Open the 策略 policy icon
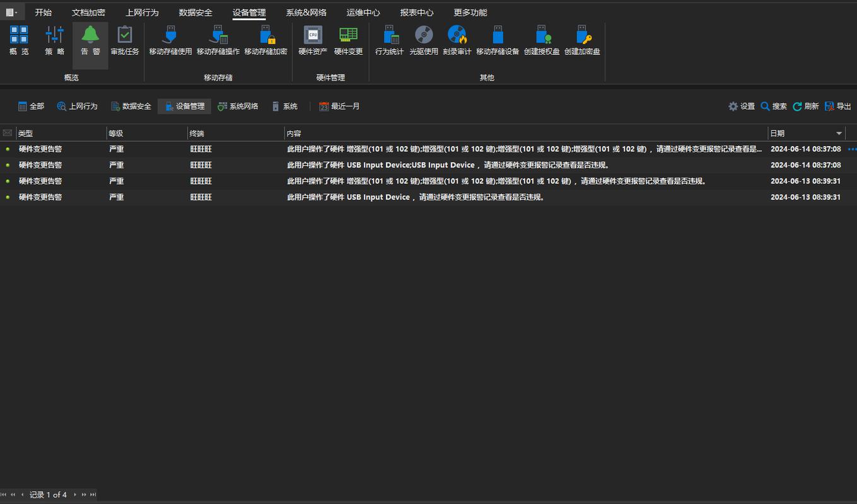Viewport: 857px width, 504px height. click(55, 41)
